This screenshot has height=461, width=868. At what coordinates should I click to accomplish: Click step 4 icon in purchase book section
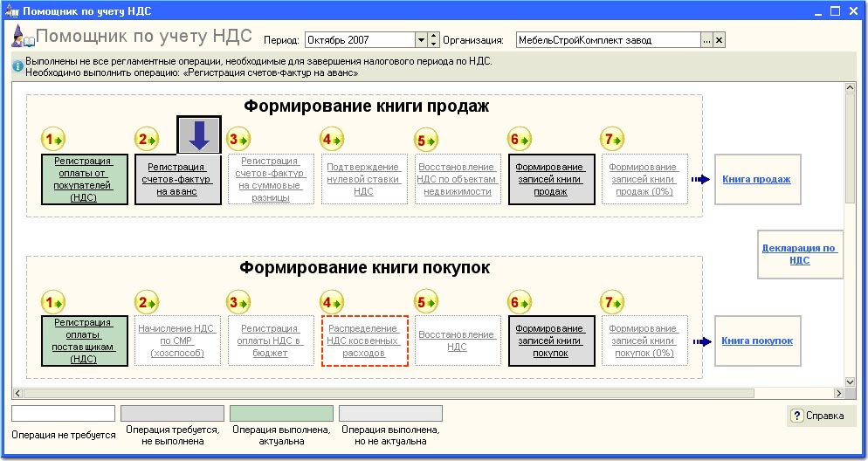pos(332,303)
